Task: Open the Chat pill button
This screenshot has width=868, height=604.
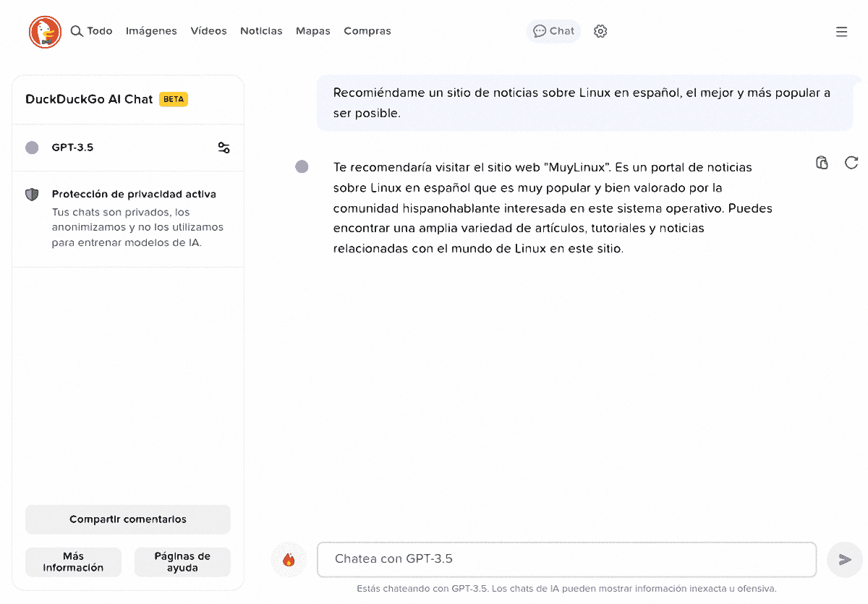Action: [553, 31]
